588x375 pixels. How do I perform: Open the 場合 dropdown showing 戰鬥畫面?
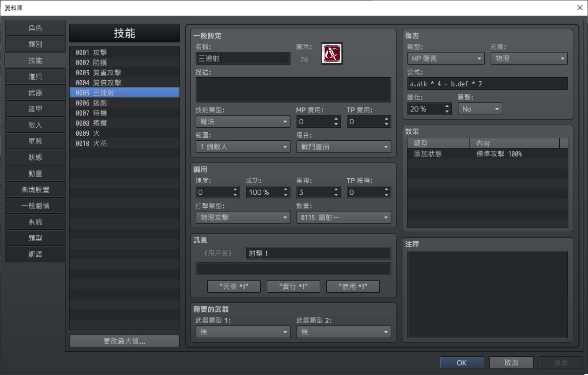click(344, 147)
